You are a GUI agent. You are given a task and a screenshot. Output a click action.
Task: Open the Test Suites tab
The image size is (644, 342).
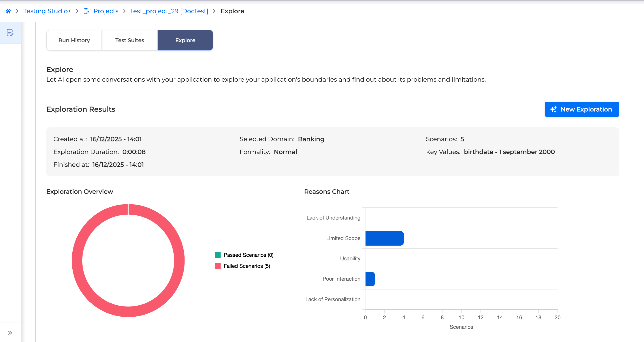coord(130,40)
